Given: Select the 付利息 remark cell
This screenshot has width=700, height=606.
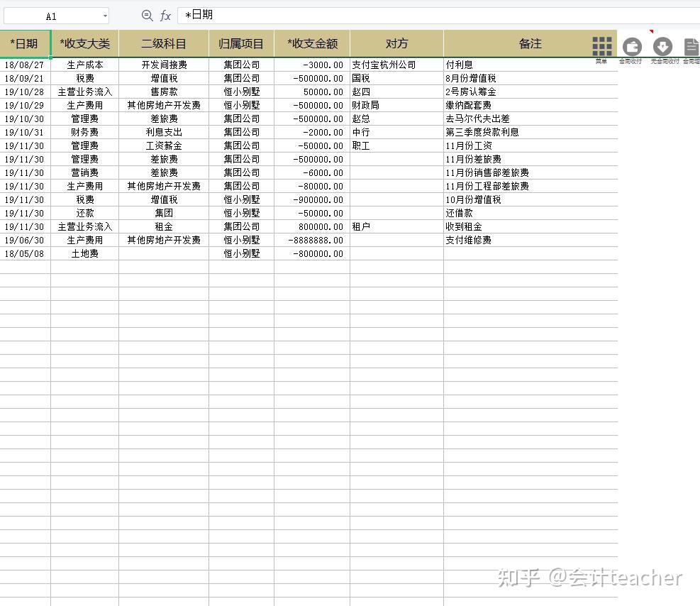Looking at the screenshot, I should [x=530, y=65].
